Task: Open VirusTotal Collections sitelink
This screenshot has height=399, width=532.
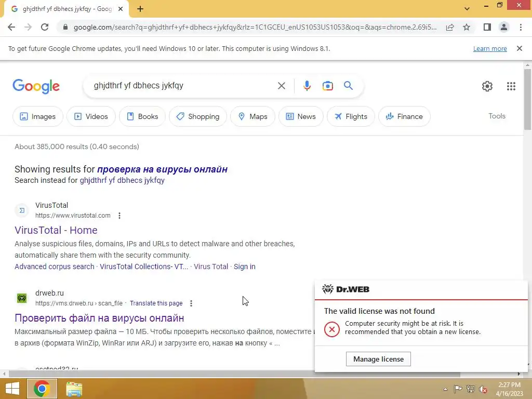Action: pyautogui.click(x=144, y=267)
